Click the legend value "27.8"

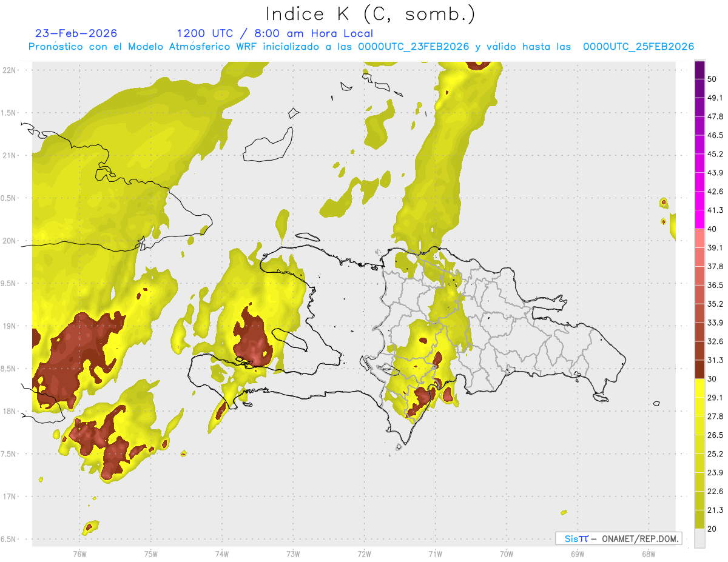[715, 416]
